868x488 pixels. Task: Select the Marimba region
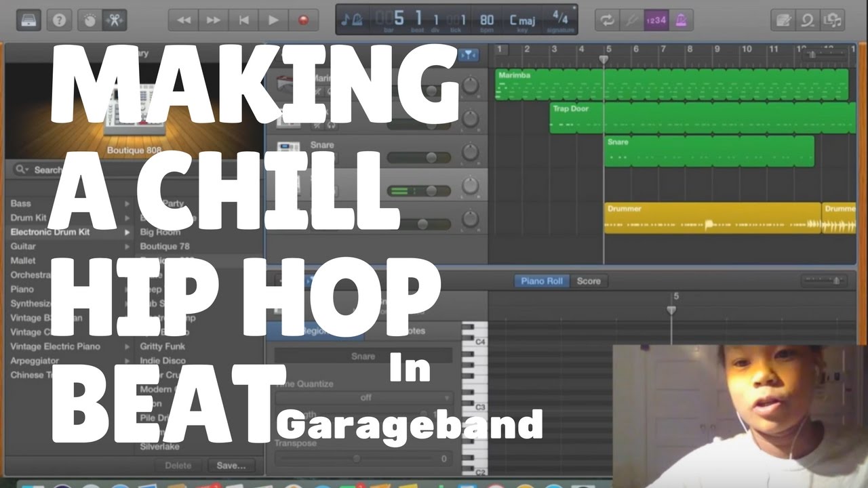[671, 85]
